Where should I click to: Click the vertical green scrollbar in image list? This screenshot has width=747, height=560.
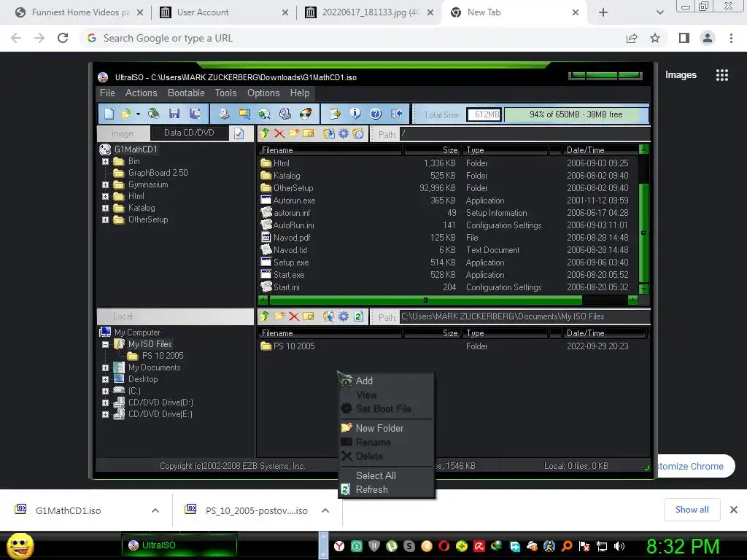(643, 233)
